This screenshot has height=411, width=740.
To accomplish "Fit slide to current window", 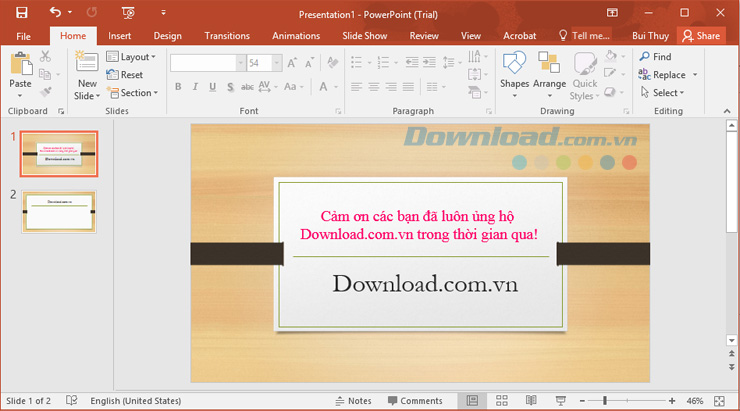I will [719, 401].
